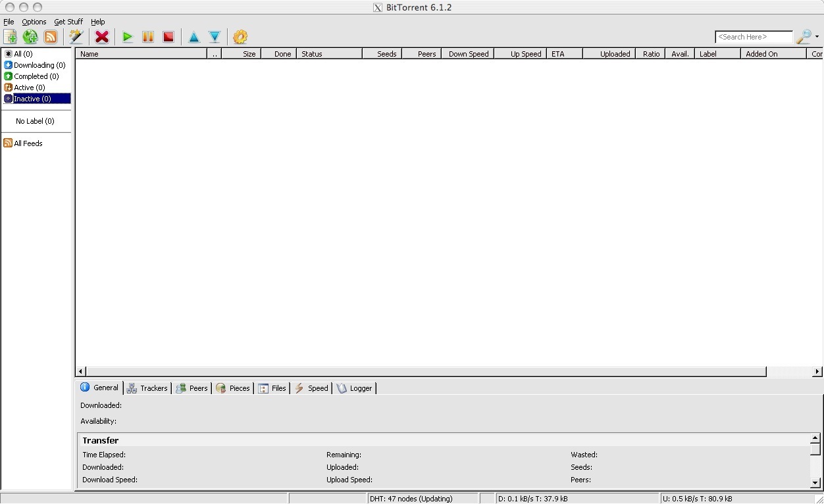Sort torrents by the Peers column
The height and width of the screenshot is (504, 824).
[422, 54]
